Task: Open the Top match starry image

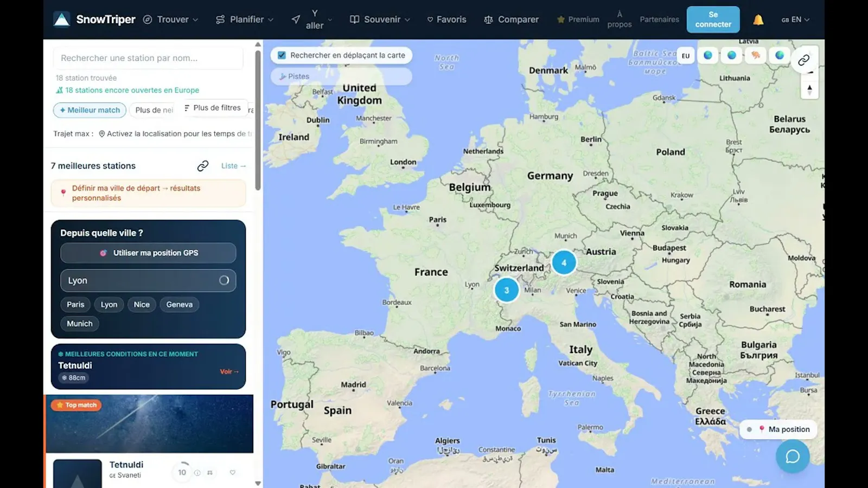Action: (150, 424)
